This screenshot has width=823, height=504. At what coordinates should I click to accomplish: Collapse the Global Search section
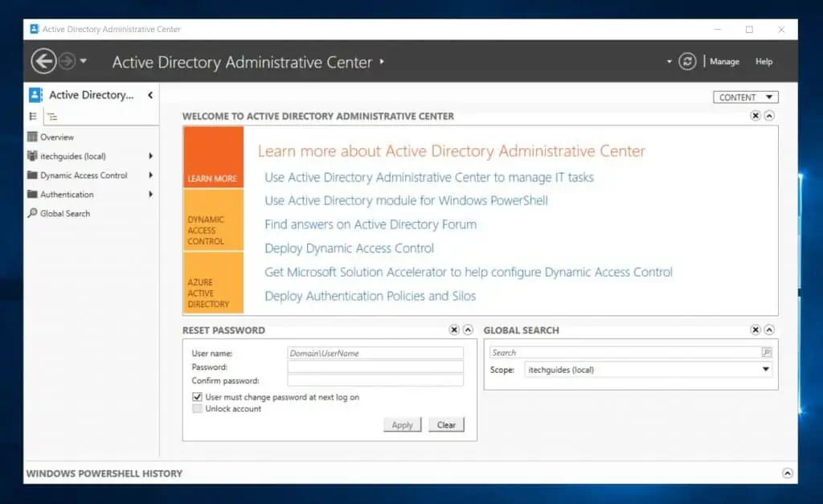[769, 330]
